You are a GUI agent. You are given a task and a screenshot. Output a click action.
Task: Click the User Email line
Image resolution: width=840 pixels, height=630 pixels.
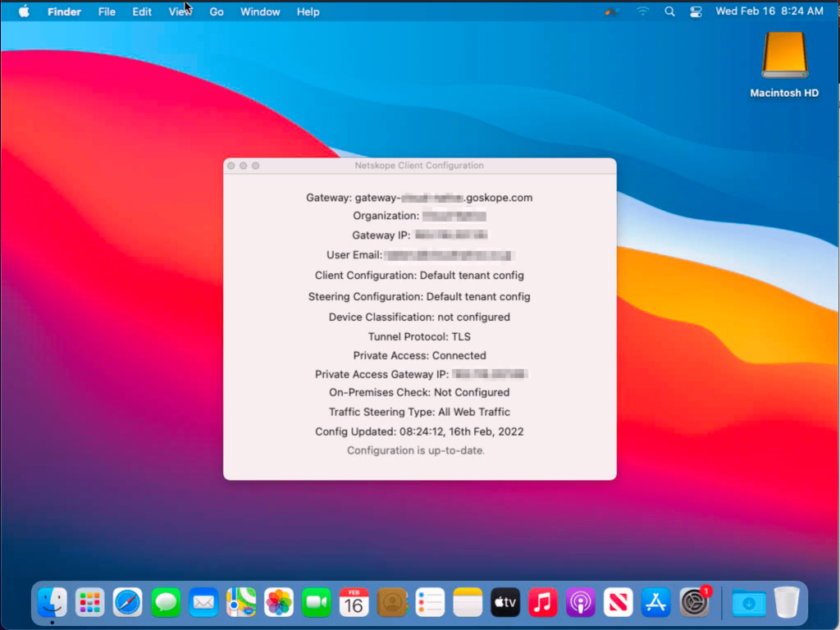click(421, 256)
